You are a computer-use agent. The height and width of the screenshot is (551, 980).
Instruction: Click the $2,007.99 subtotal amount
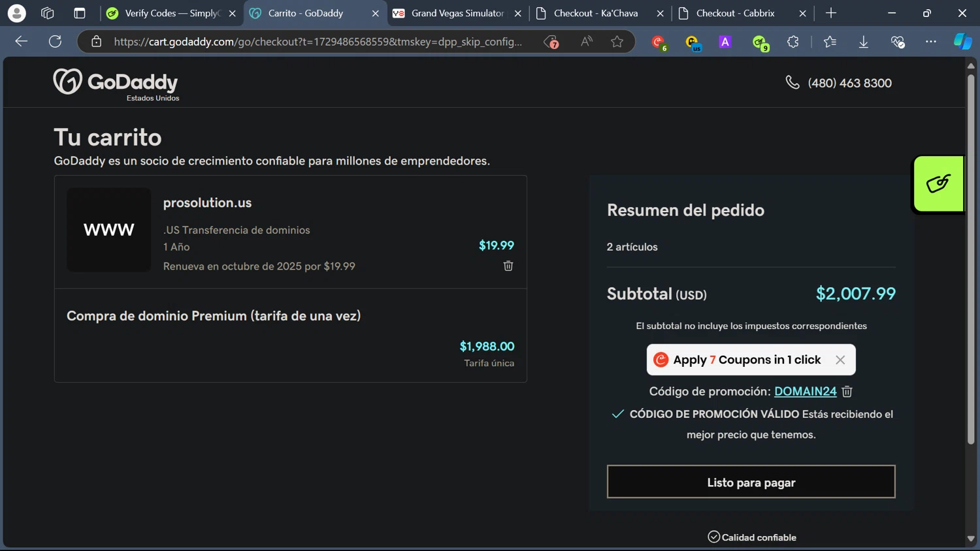point(855,294)
